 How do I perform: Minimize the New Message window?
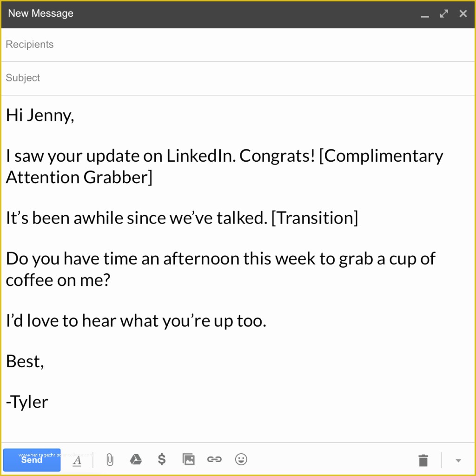pos(425,14)
